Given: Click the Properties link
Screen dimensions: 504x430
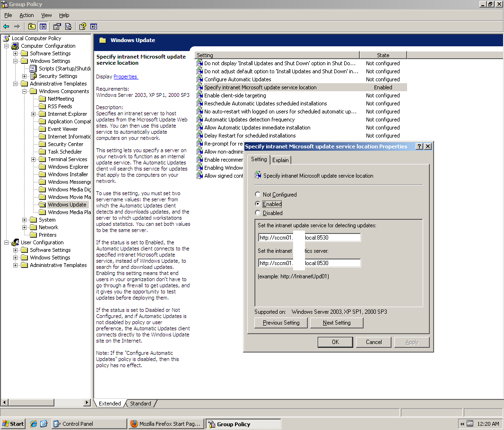Looking at the screenshot, I should [125, 77].
